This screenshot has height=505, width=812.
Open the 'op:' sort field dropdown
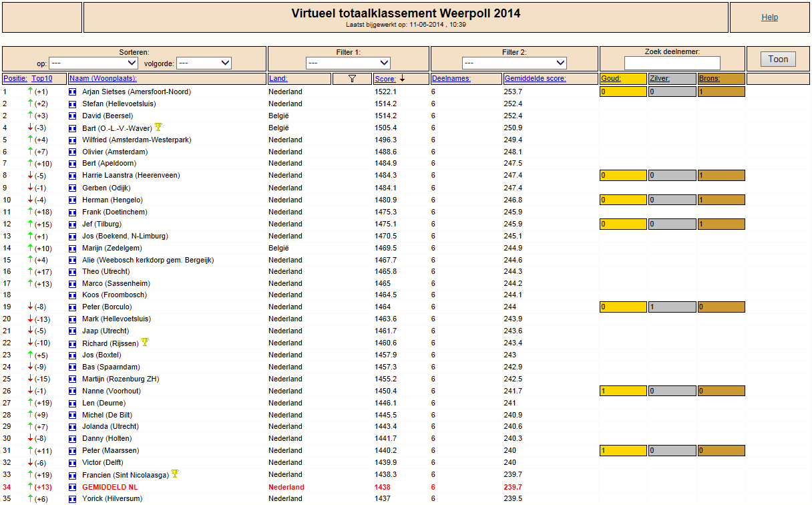93,63
